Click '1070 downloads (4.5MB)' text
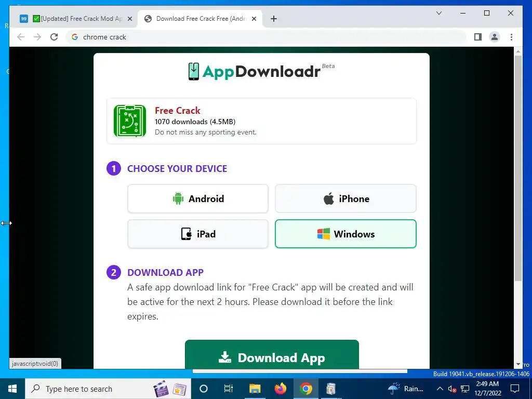The image size is (532, 399). (x=195, y=122)
